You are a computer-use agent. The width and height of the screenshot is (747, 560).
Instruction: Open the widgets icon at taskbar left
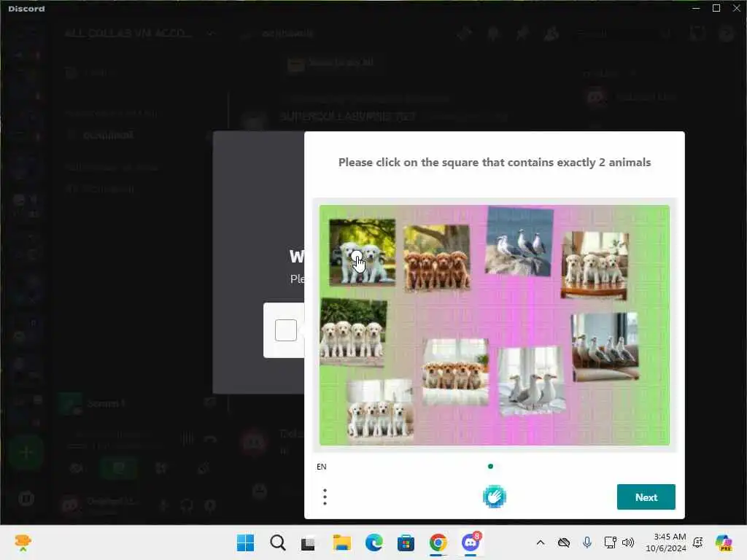(x=23, y=542)
